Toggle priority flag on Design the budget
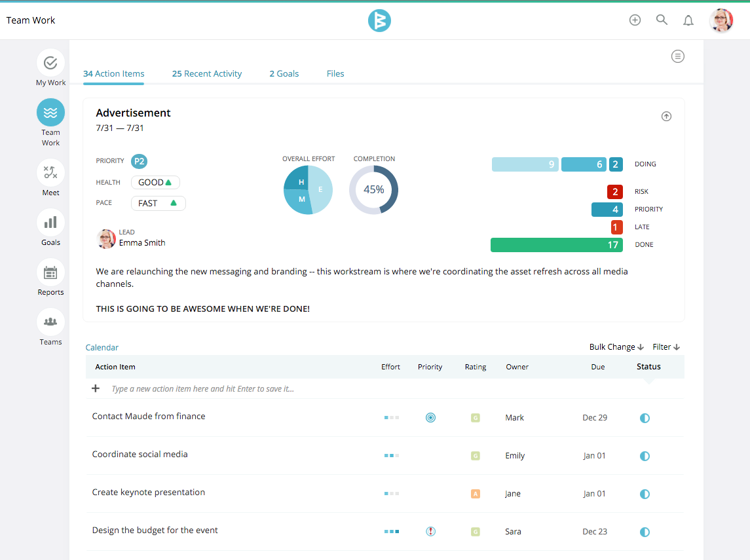750x560 pixels. click(x=430, y=531)
